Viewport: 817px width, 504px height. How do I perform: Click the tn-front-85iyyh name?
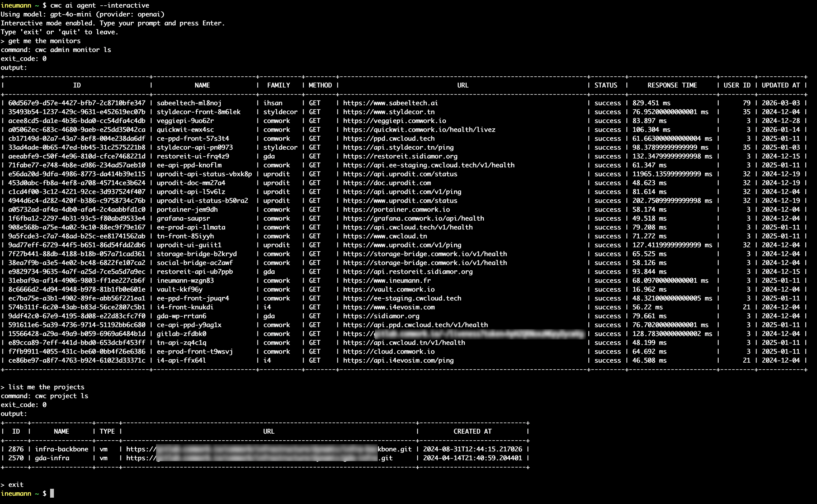[x=185, y=236]
